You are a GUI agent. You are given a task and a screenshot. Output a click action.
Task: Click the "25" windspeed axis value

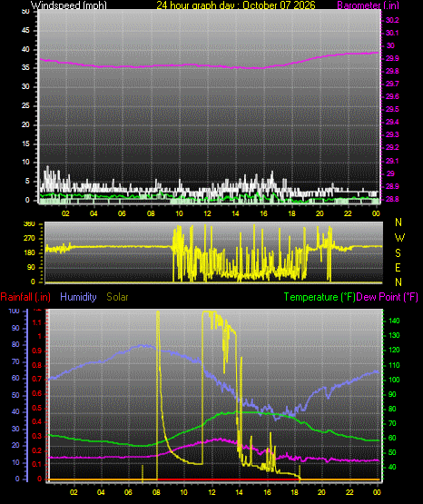25,105
